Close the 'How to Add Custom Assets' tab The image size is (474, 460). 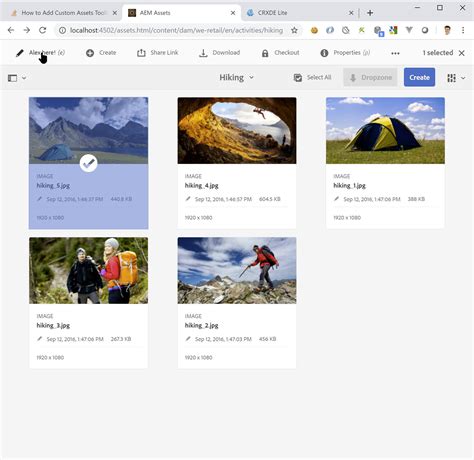[115, 13]
